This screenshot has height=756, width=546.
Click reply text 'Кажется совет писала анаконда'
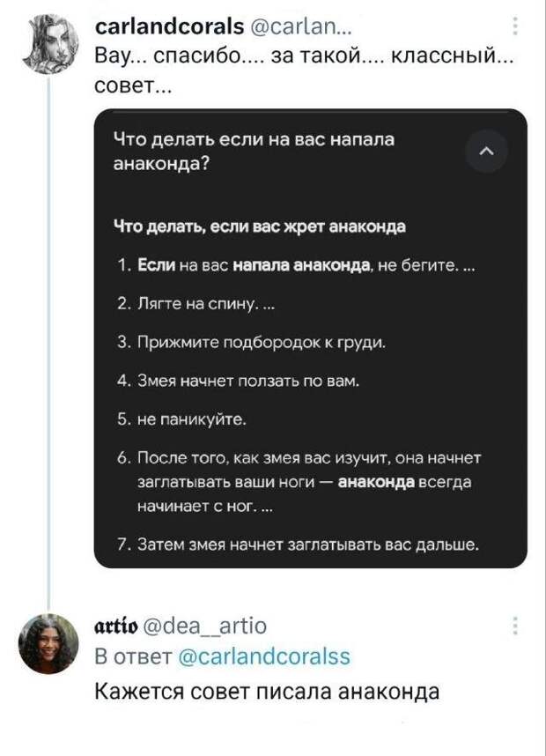[267, 692]
